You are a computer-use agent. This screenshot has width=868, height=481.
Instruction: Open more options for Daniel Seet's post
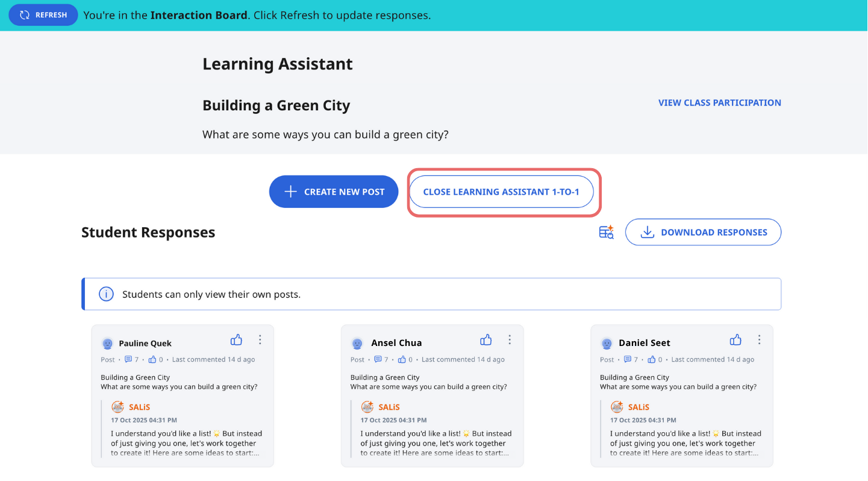[760, 340]
